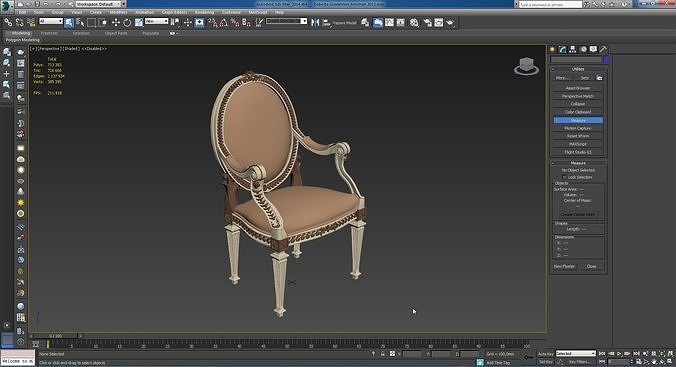Choose the Select and Scale tool

click(x=138, y=22)
